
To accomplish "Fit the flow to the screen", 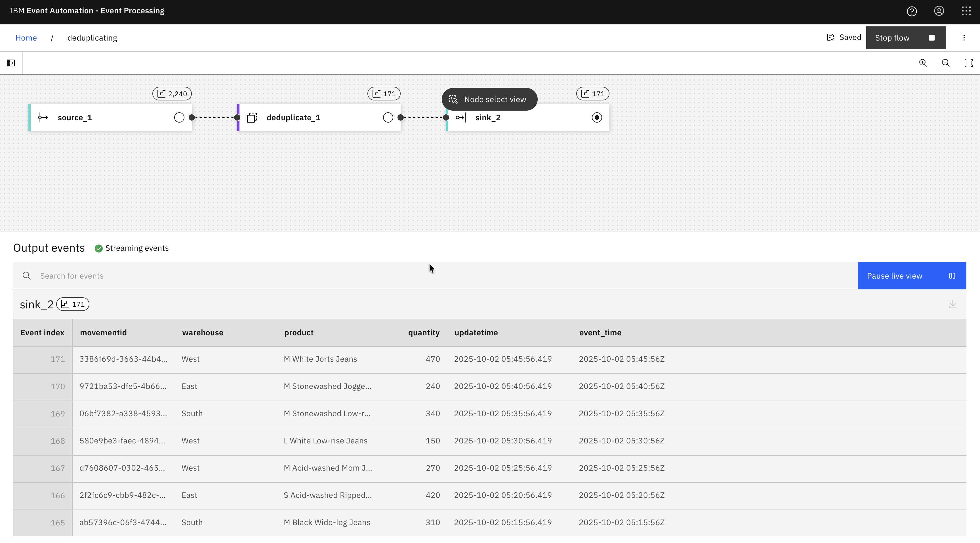I will pyautogui.click(x=969, y=63).
